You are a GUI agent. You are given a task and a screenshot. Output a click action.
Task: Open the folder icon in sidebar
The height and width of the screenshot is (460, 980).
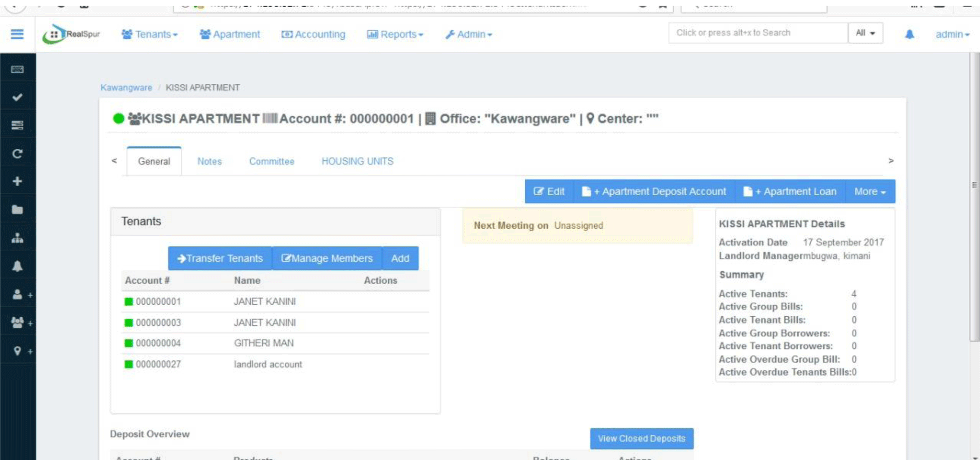17,210
